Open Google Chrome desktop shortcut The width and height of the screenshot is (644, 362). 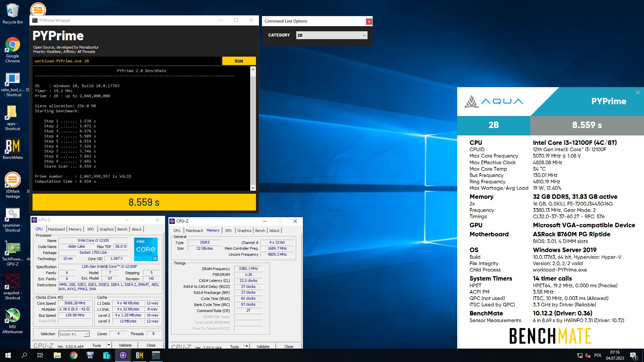pos(12,50)
